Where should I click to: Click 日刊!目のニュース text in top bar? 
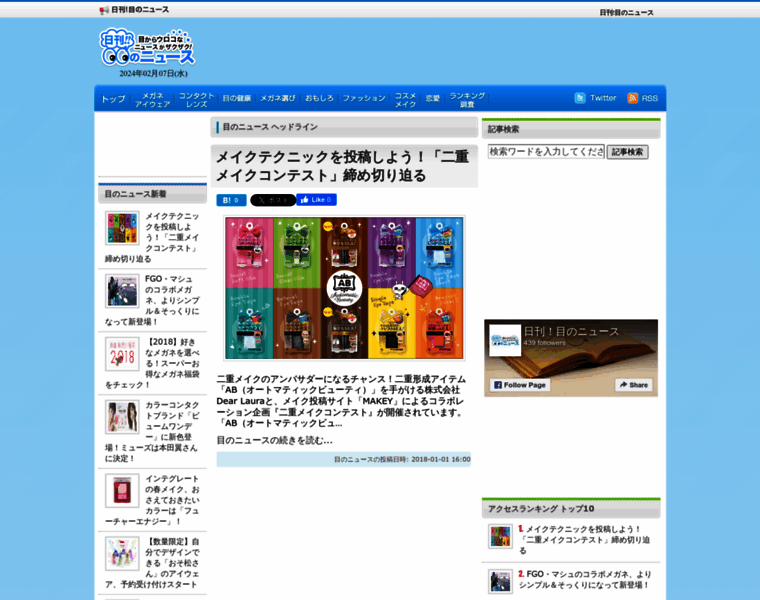[x=140, y=10]
